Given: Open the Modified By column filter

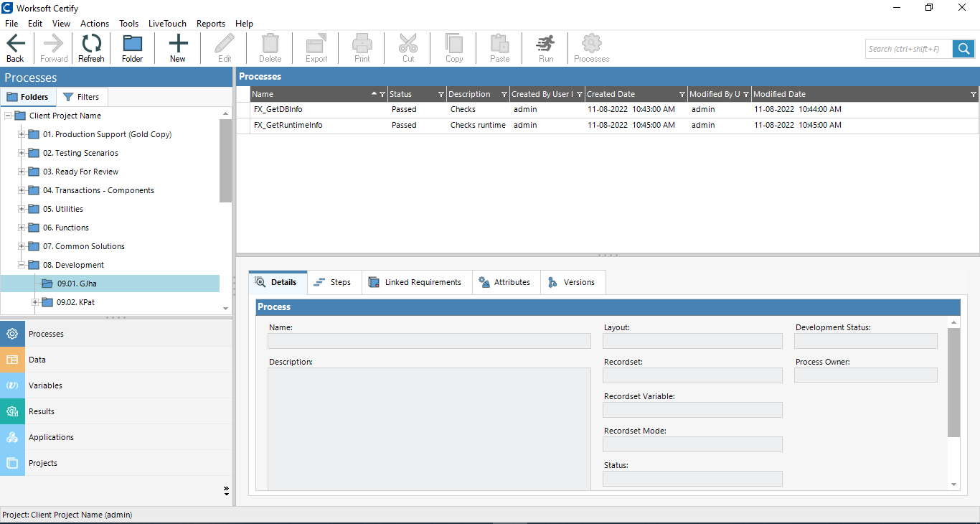Looking at the screenshot, I should click(x=746, y=94).
